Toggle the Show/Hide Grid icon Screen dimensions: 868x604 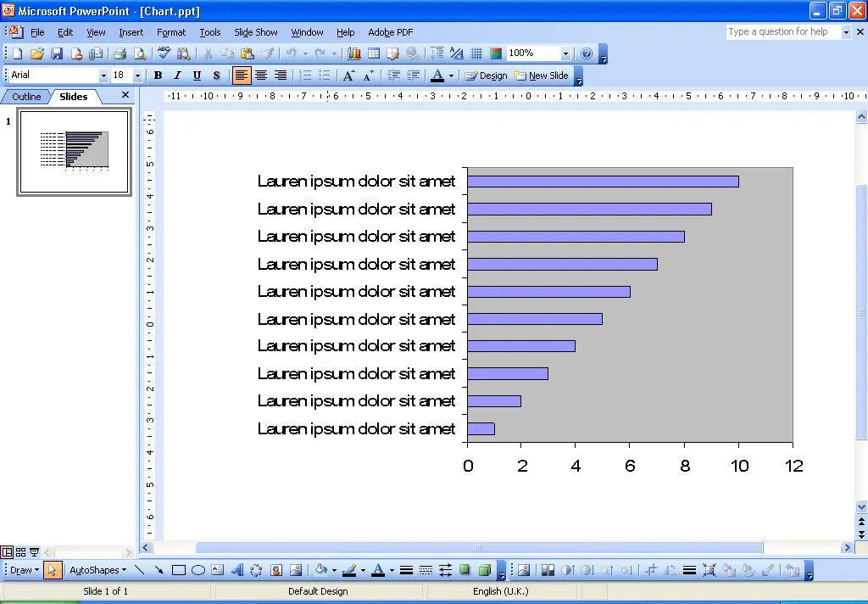click(476, 53)
